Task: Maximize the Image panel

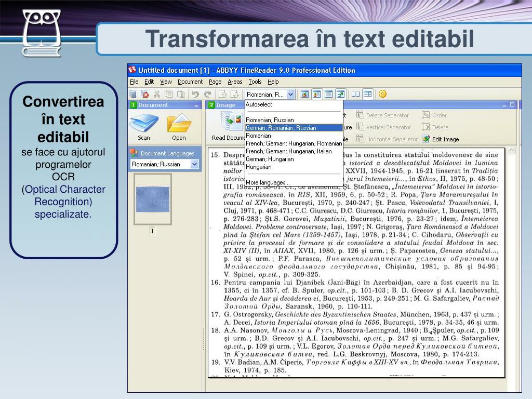Action: pyautogui.click(x=512, y=105)
